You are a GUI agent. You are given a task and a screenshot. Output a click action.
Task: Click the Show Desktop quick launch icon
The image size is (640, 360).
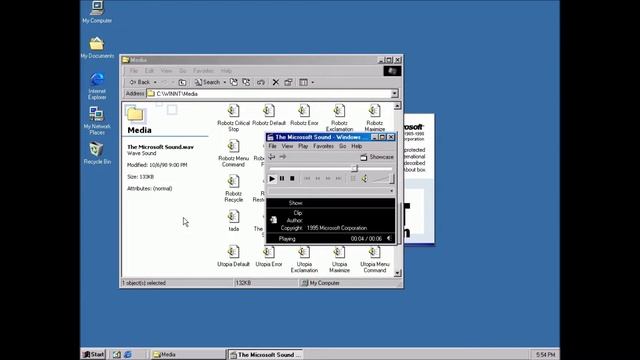point(117,354)
